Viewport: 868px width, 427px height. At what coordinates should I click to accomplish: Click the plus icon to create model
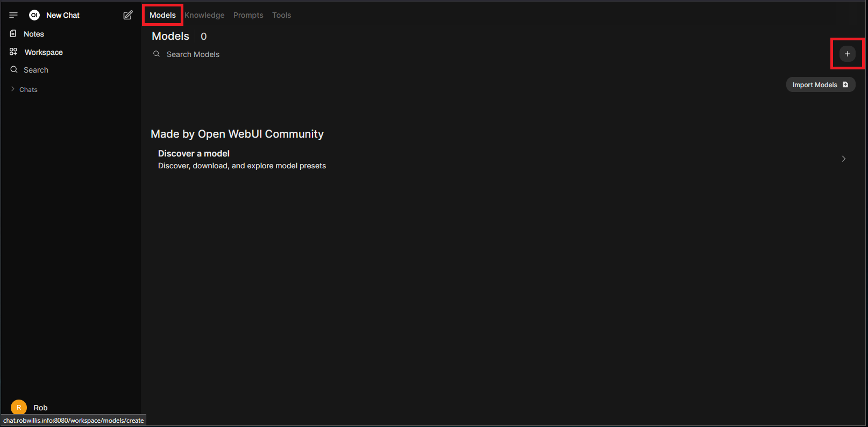pyautogui.click(x=848, y=54)
